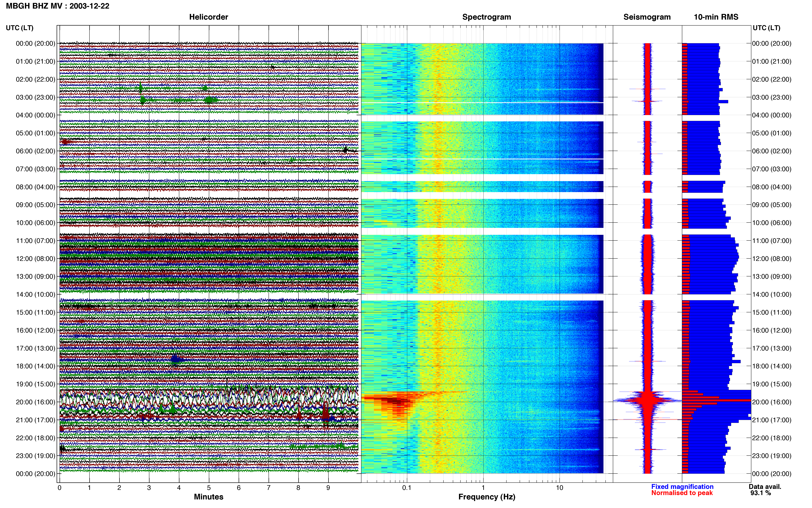Click the Helicorder-side time label '12:00 (08:00)'
Viewport: 812px width, 508px height.
[x=36, y=259]
